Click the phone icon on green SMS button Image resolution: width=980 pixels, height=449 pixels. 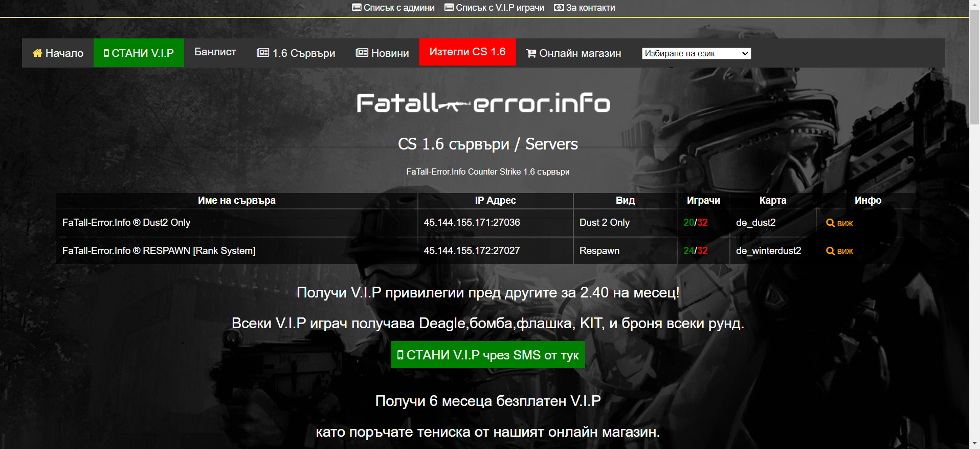click(x=400, y=355)
